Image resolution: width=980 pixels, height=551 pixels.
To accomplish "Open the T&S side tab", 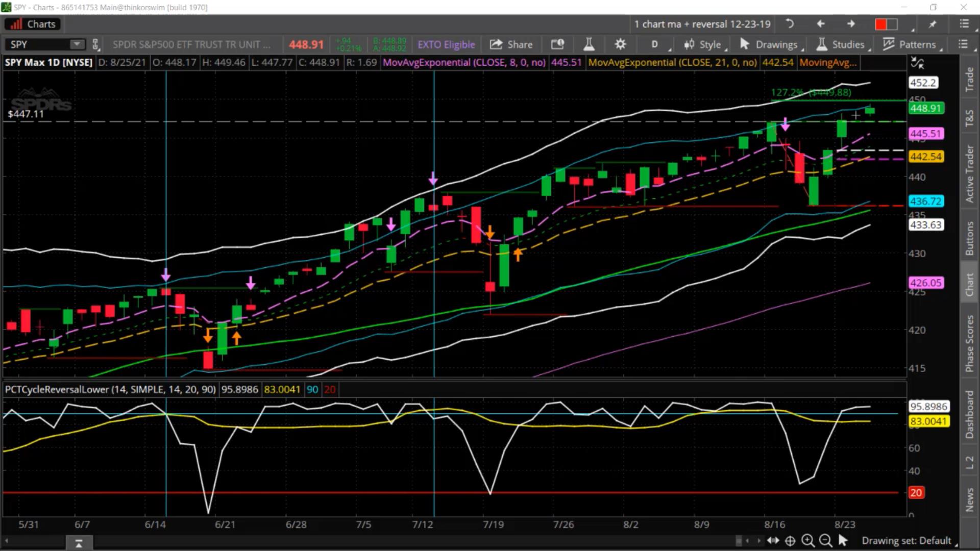I will 969,118.
